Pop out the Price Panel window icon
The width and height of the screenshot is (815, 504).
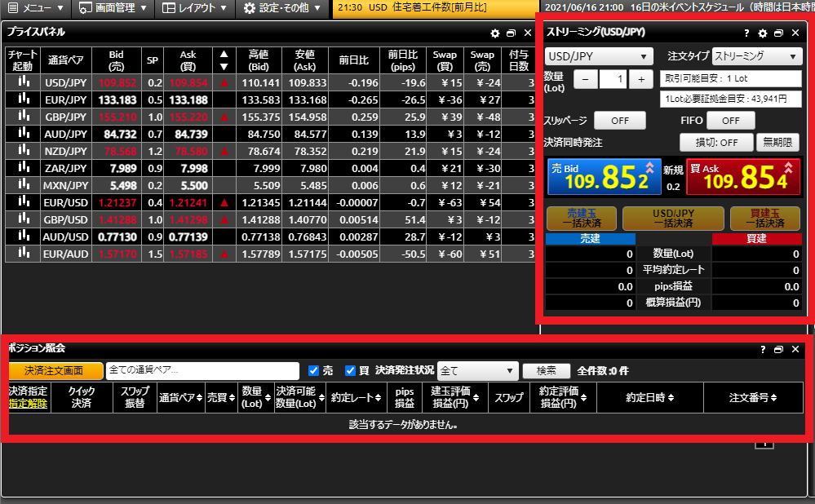click(x=511, y=33)
